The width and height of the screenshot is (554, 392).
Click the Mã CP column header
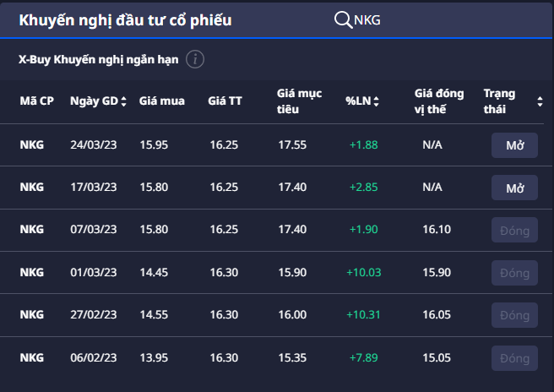click(x=36, y=101)
